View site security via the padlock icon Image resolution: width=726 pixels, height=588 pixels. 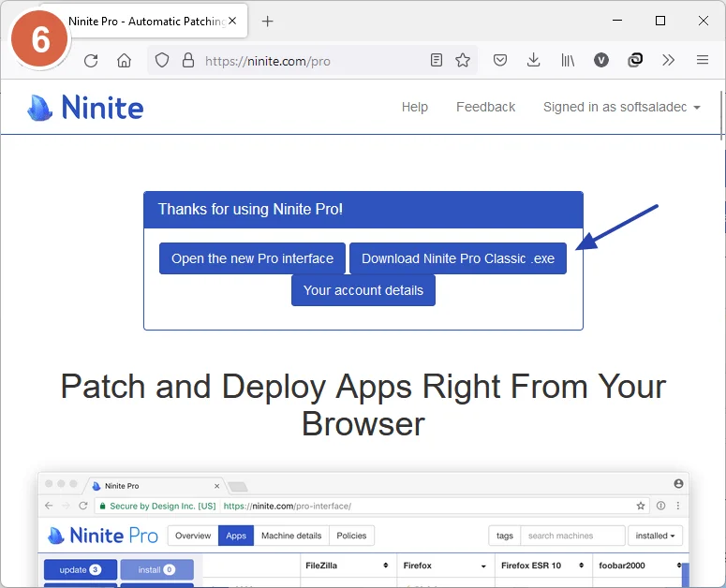pyautogui.click(x=188, y=60)
